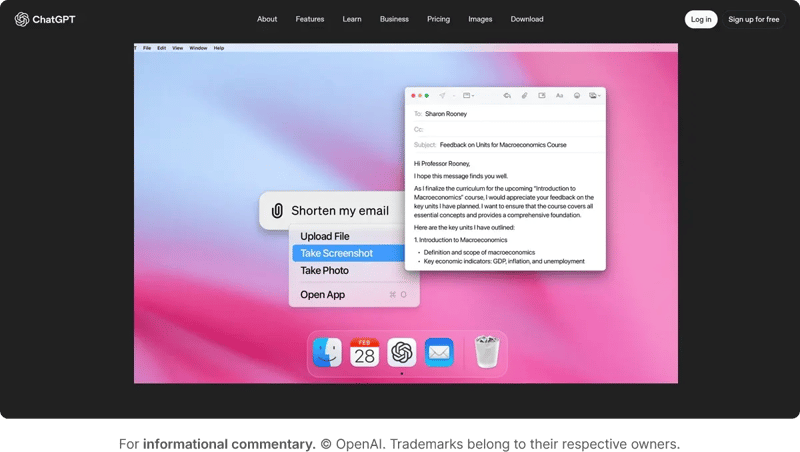Open the Edit menu in the macOS bar
Screen dimensions: 800x452
(161, 48)
